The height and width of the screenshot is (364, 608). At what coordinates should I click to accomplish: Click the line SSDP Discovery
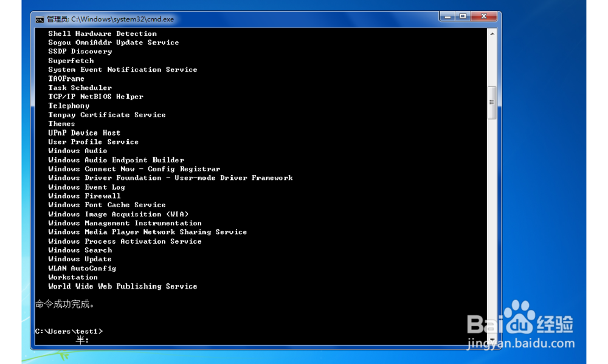tap(80, 52)
